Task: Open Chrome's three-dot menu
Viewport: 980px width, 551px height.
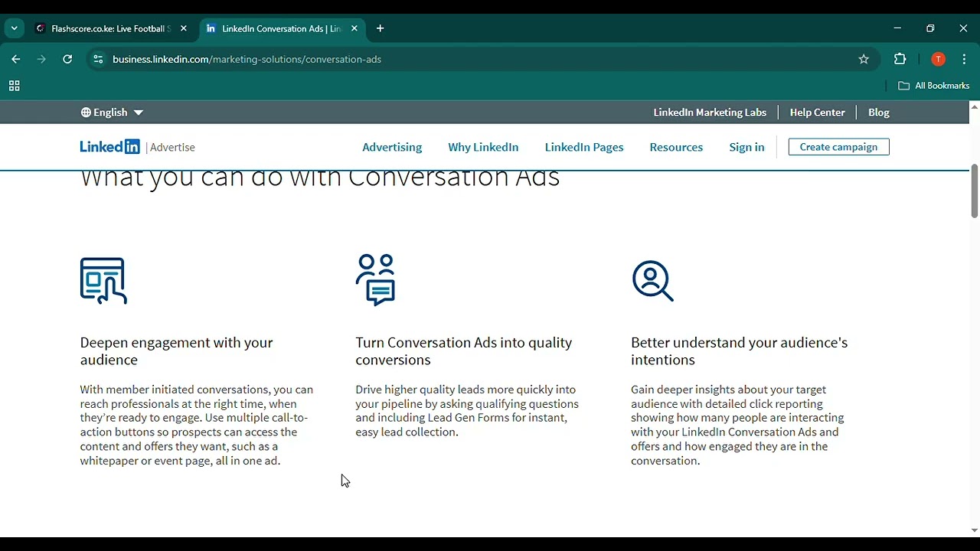Action: pos(964,59)
